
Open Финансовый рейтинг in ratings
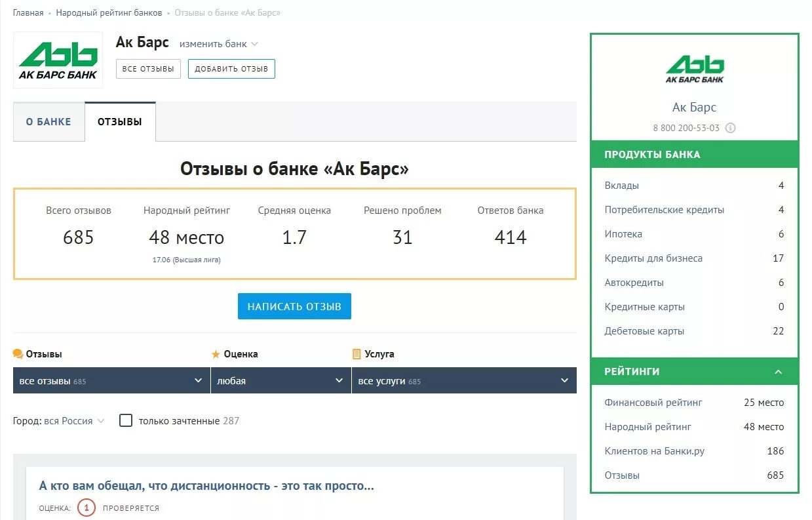pos(653,403)
